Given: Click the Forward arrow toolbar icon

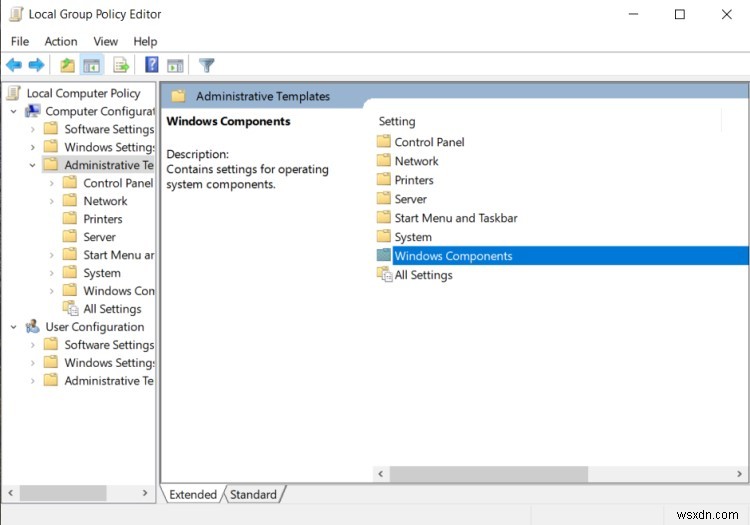Looking at the screenshot, I should (36, 65).
